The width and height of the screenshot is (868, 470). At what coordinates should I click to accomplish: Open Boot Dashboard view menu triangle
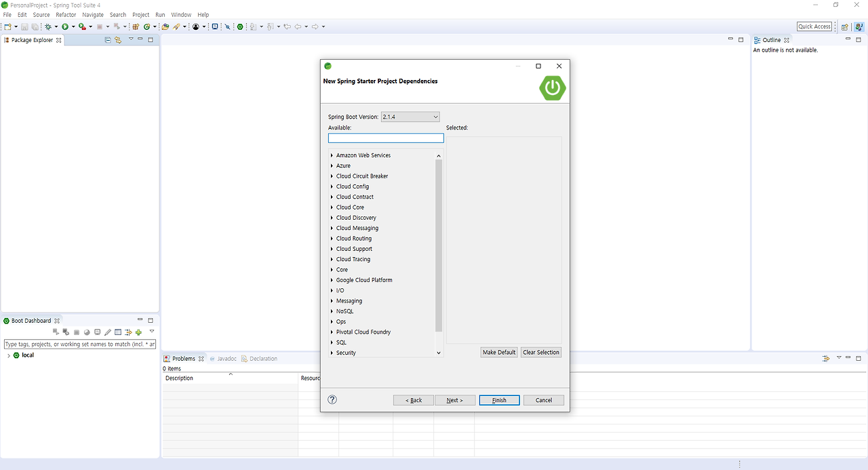152,332
